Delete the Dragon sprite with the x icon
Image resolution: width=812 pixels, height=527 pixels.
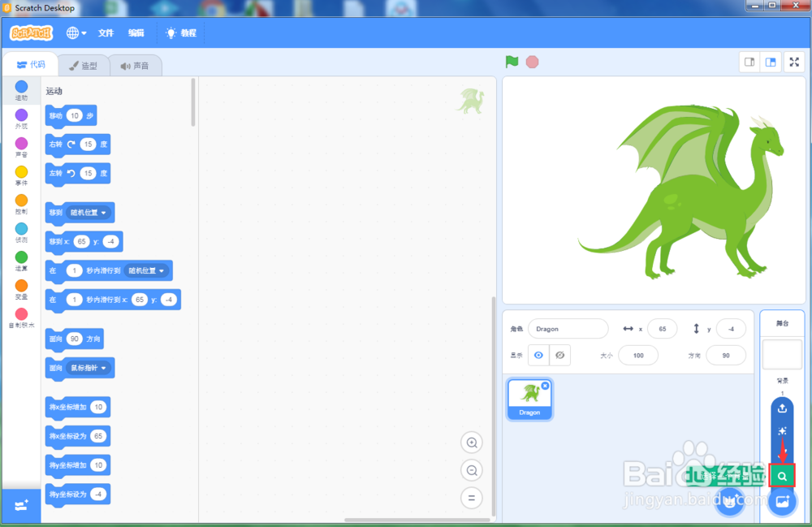pyautogui.click(x=546, y=386)
